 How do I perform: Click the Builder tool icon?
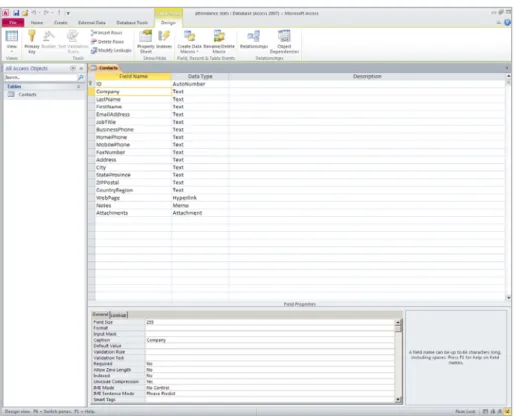[x=49, y=36]
